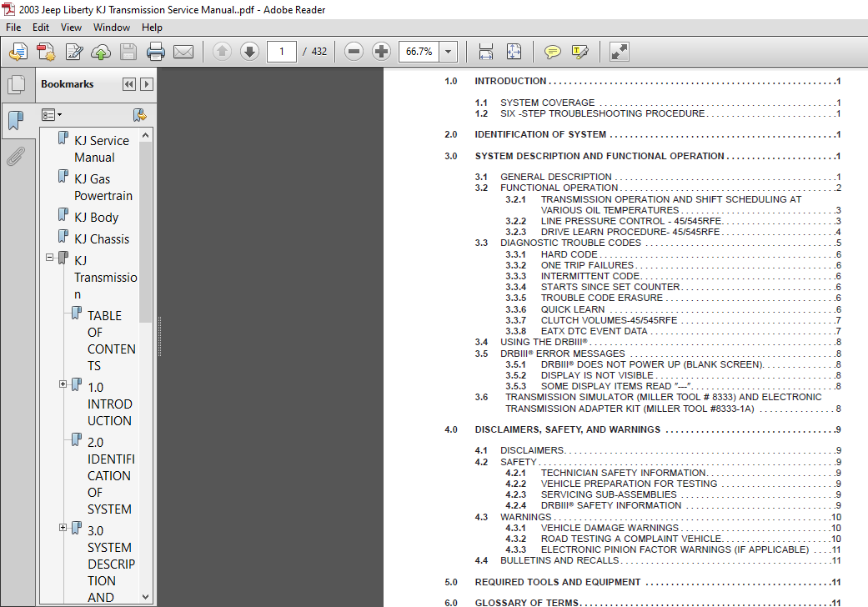Expand the 1.0 INTRODUCTION bookmark

[63, 384]
